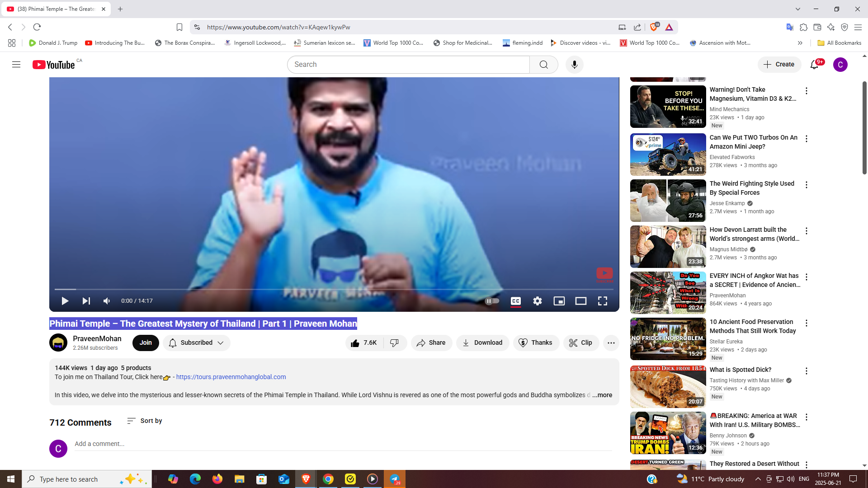Open File Explorer from taskbar
868x488 pixels.
(x=239, y=479)
